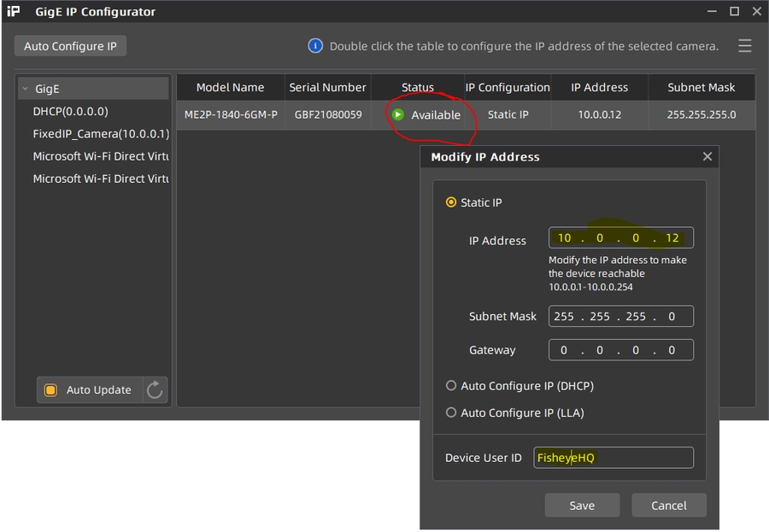The height and width of the screenshot is (532, 769).
Task: Click the iP application logo
Action: click(x=14, y=12)
